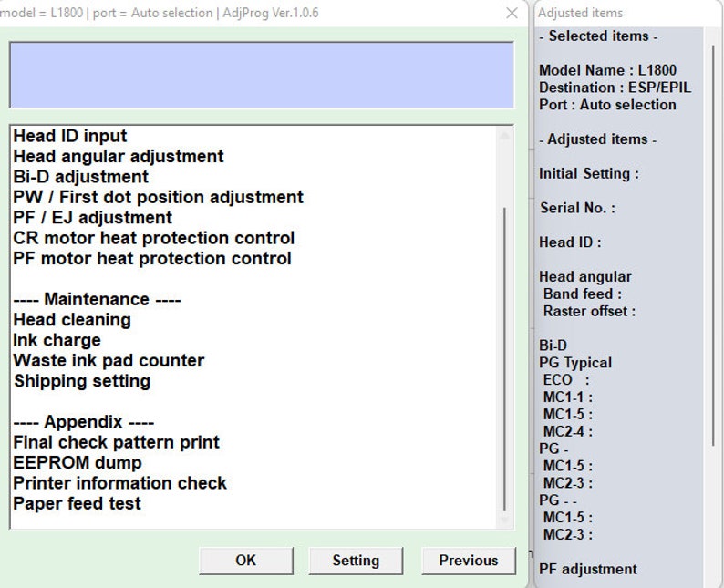The image size is (724, 588).
Task: Click Model Name : L1800 in Adjusted items
Action: click(x=607, y=70)
